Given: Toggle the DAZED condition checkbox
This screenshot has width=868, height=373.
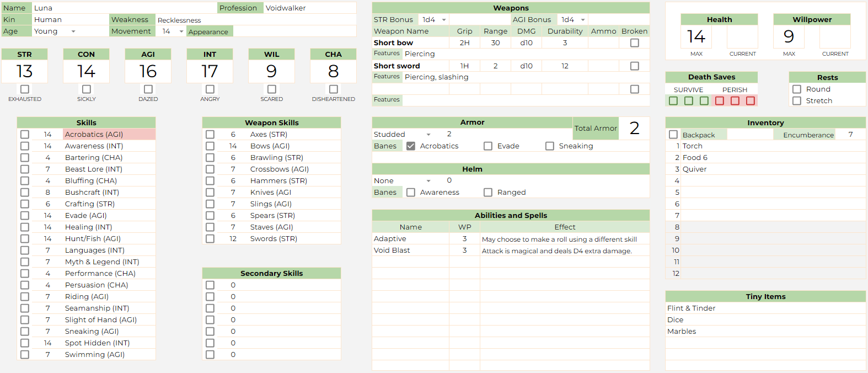Looking at the screenshot, I should point(148,89).
